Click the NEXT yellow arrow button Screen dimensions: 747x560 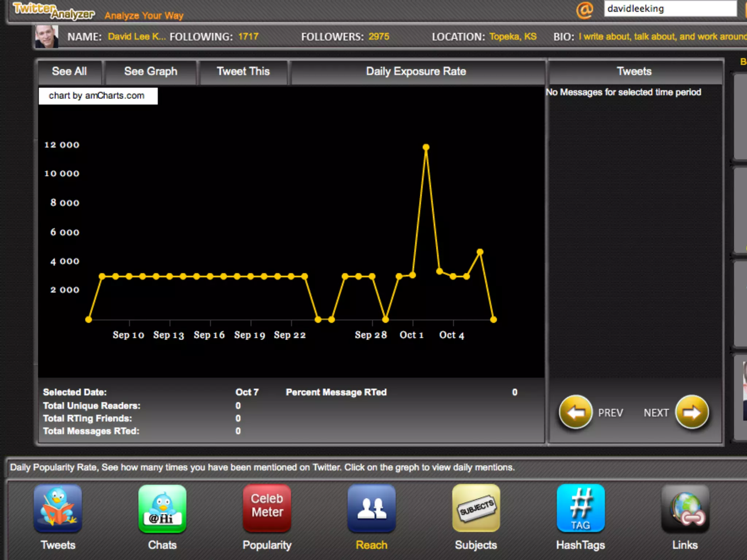click(x=692, y=412)
